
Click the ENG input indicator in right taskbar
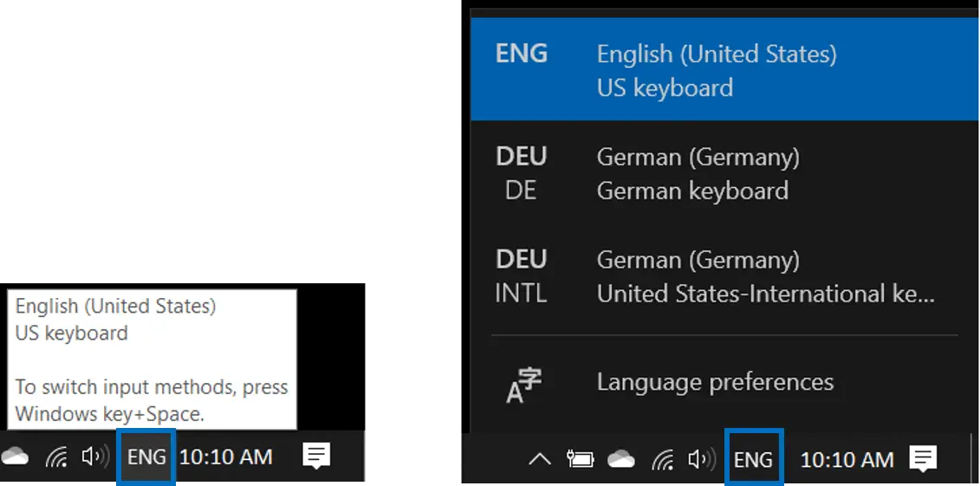[753, 460]
